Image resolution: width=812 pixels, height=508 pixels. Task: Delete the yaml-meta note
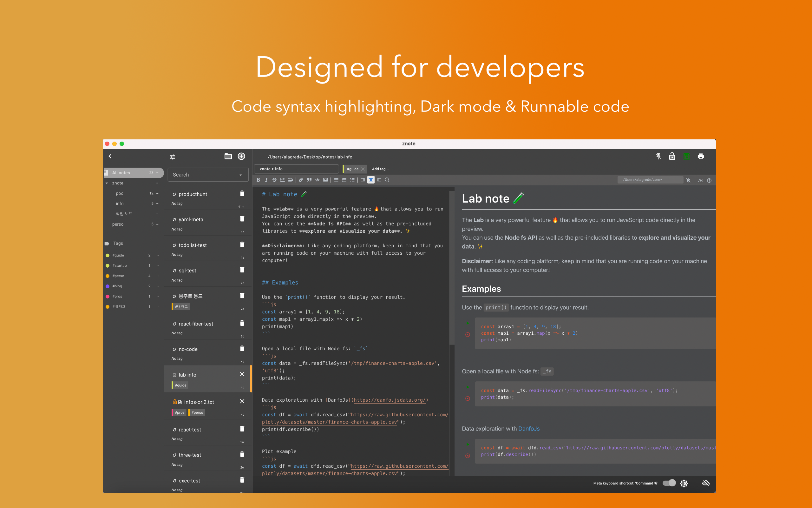point(242,219)
